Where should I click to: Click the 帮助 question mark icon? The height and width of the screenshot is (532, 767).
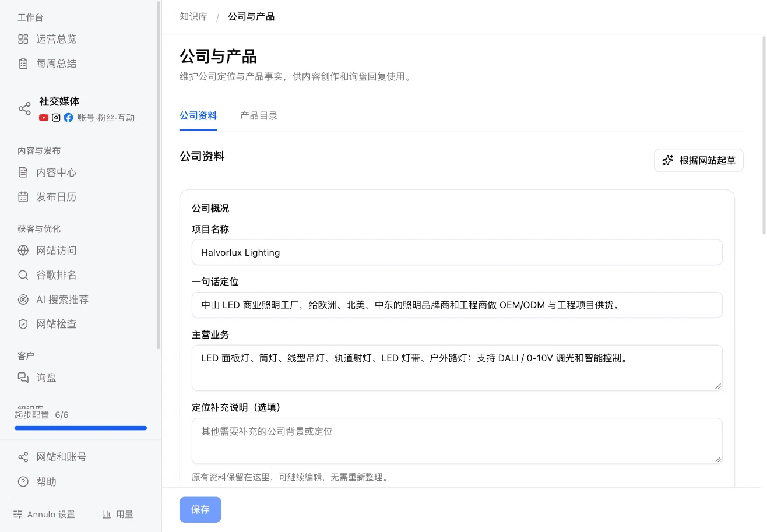pyautogui.click(x=23, y=482)
